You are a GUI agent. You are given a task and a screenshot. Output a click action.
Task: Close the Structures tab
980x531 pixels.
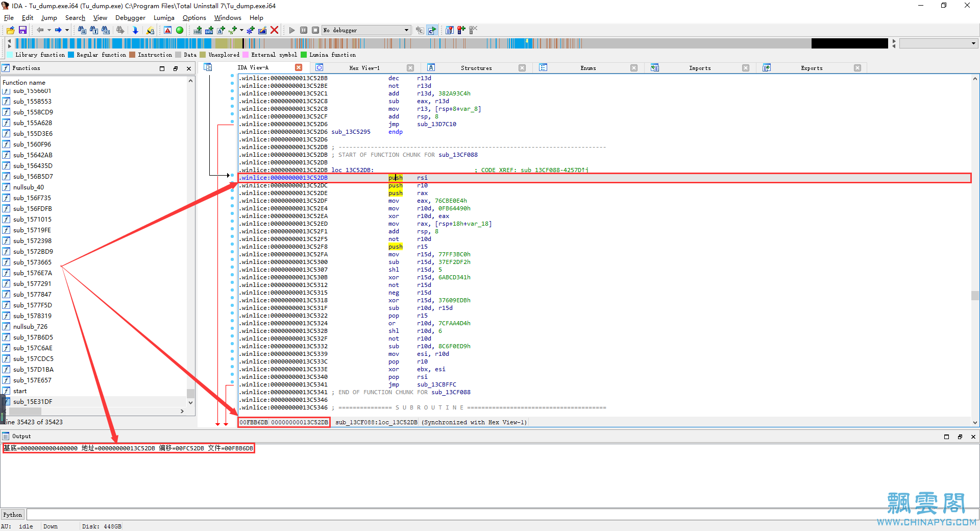pos(522,68)
